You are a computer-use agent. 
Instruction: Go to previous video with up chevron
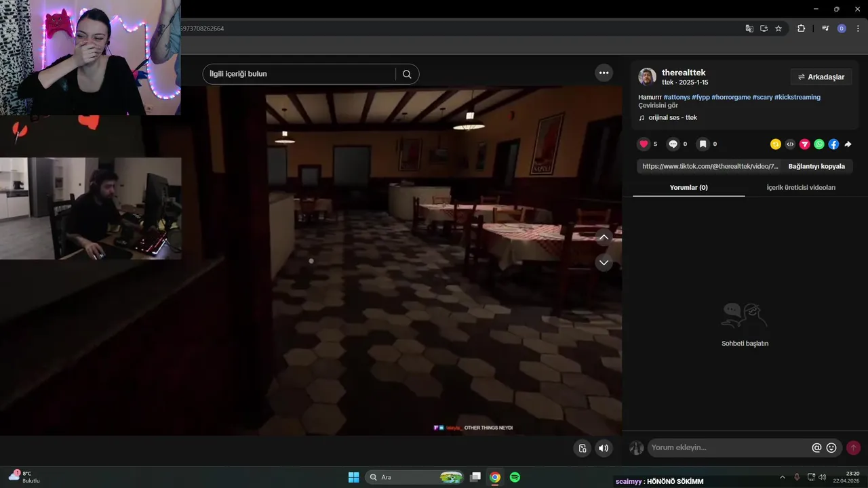point(604,237)
